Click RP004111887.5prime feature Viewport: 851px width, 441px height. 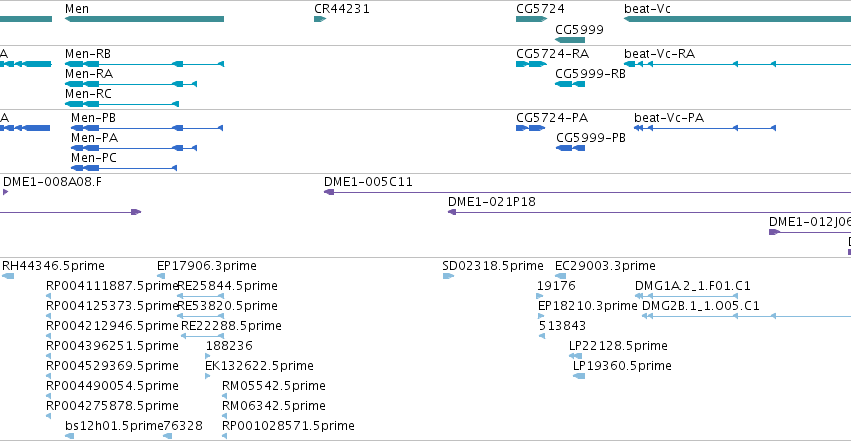pos(48,296)
